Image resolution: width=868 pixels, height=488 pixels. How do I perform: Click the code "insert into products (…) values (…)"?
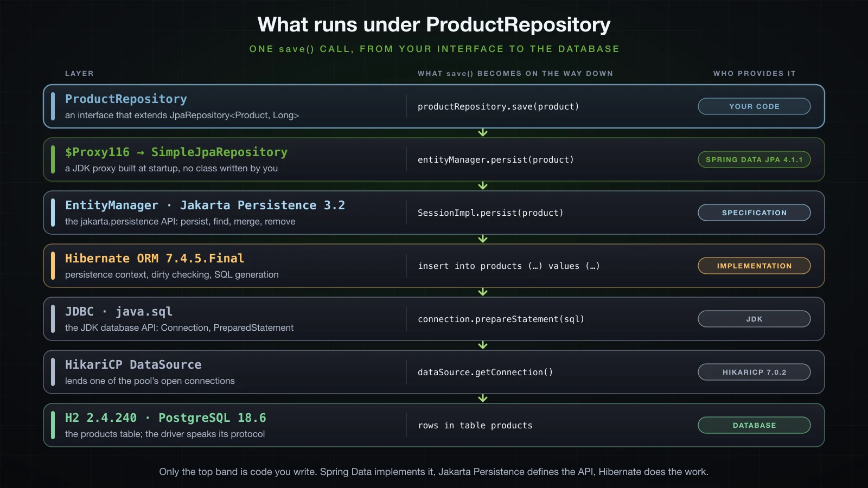(509, 266)
